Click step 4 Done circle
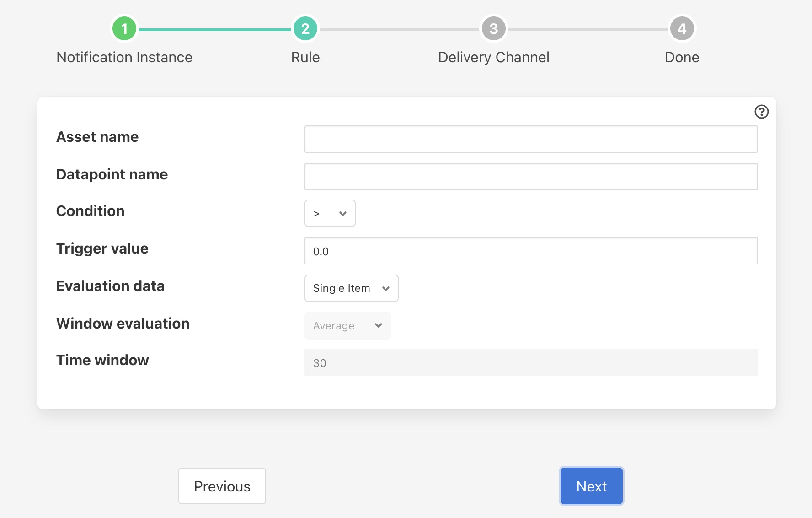This screenshot has height=518, width=812. (682, 29)
